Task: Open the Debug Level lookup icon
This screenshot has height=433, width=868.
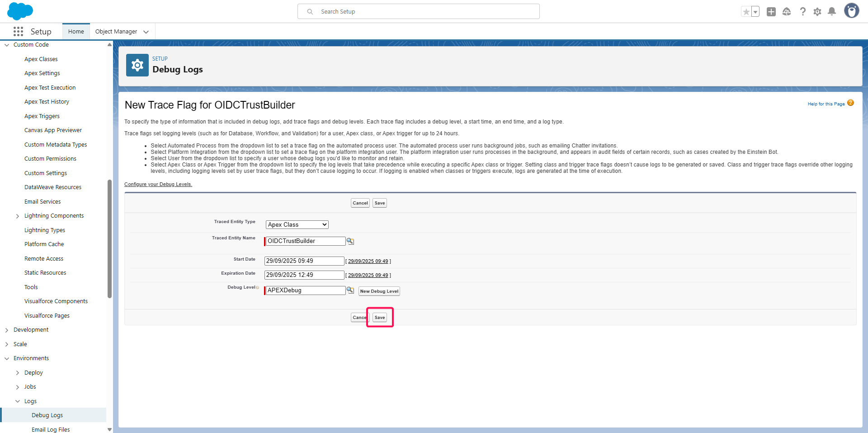Action: pos(350,290)
